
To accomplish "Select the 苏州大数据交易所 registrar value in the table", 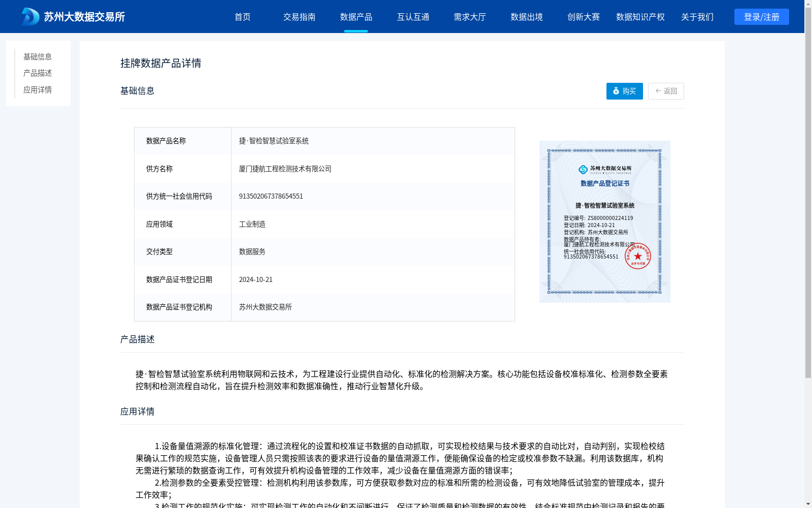I will click(373, 307).
